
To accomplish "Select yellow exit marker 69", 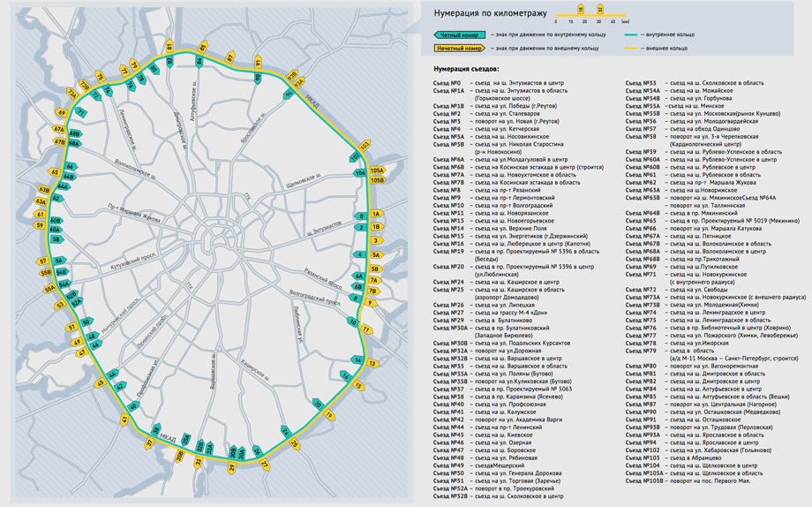I will pyautogui.click(x=62, y=113).
